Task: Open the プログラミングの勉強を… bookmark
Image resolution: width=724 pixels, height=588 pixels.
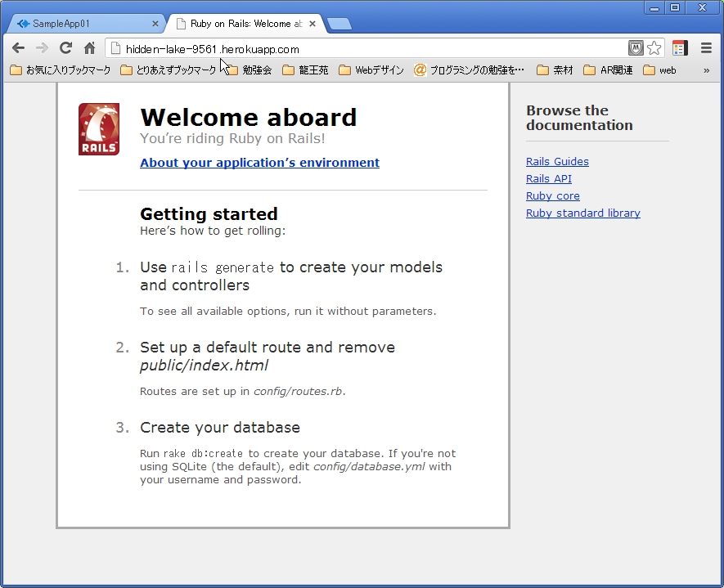Action: pos(469,70)
